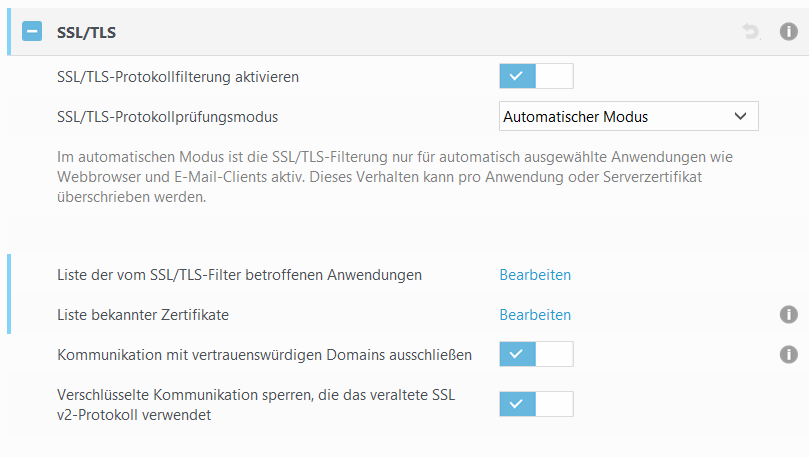The image size is (809, 457).
Task: Show info for Liste bekannter Zertifikate
Action: point(788,315)
